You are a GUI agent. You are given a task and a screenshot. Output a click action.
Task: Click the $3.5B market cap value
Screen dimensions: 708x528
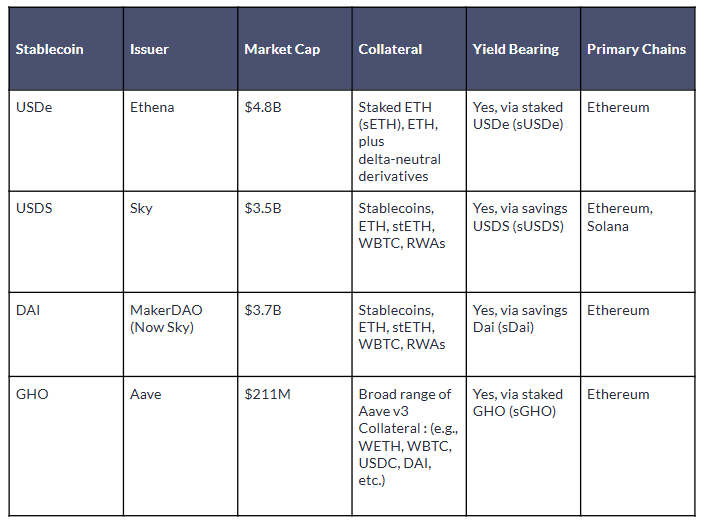tap(263, 209)
